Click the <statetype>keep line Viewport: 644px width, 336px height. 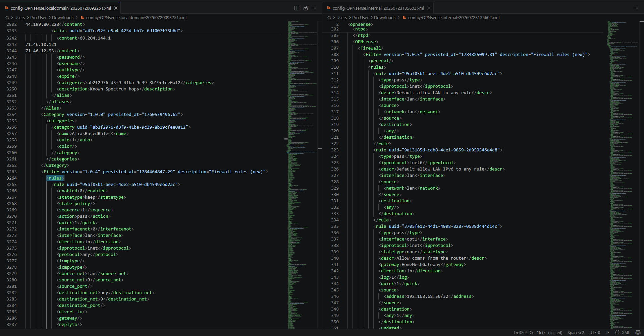coord(91,197)
